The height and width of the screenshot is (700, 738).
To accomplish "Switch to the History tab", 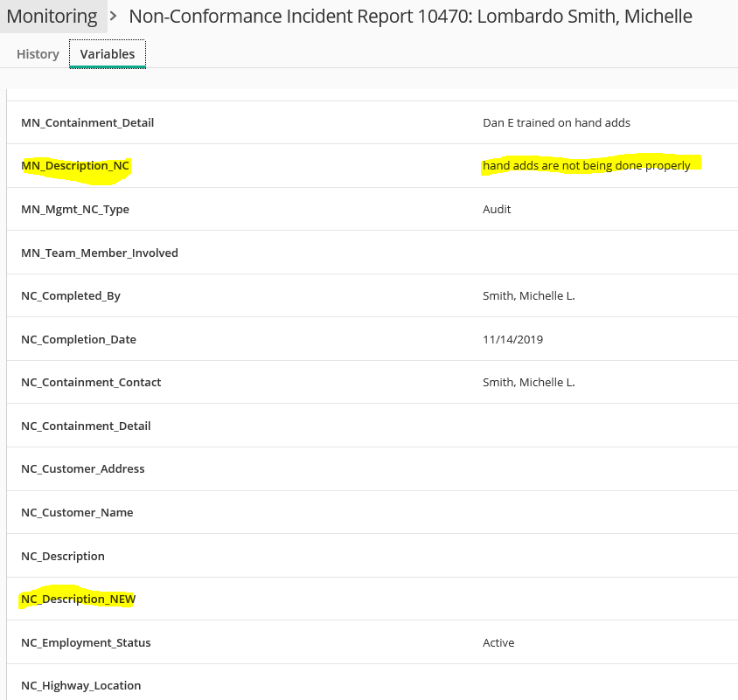I will click(x=38, y=54).
